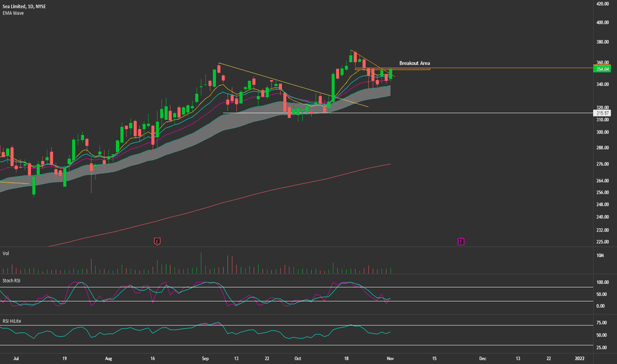Select the descending trendline from the September high

293,85
